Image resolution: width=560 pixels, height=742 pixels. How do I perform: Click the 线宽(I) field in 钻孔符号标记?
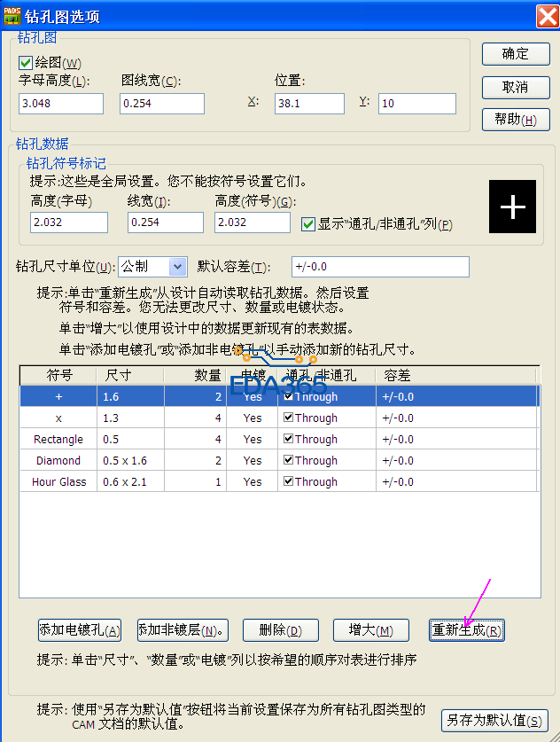[166, 223]
